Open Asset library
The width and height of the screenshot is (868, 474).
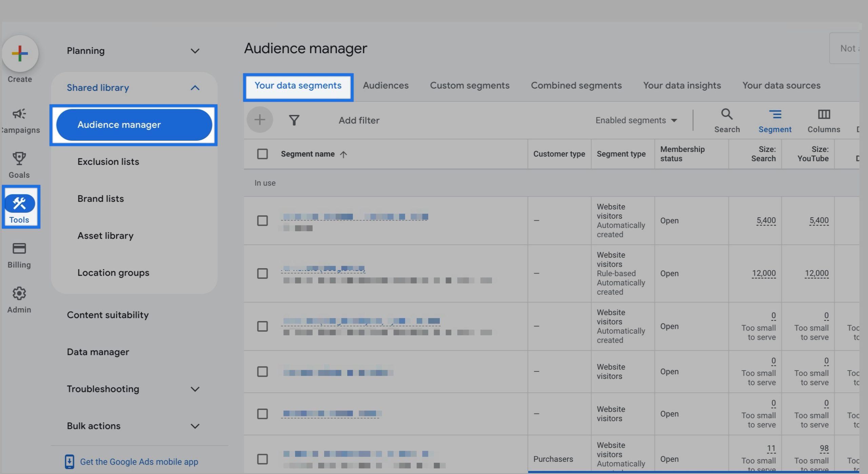click(x=105, y=236)
